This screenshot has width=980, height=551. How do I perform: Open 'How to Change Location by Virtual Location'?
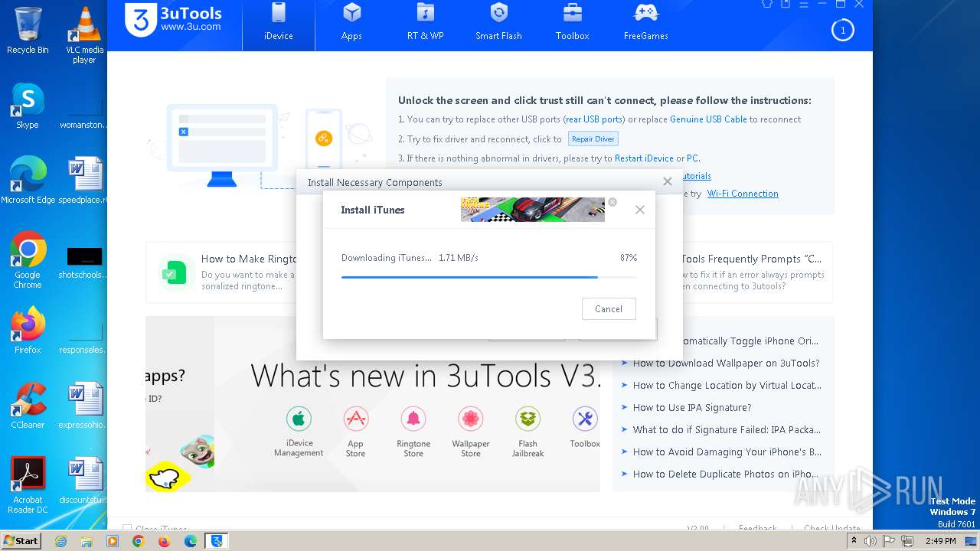click(x=727, y=386)
